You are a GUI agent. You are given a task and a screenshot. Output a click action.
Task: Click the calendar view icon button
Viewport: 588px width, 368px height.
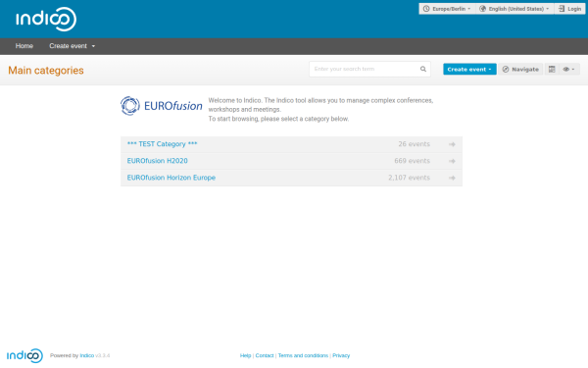552,69
